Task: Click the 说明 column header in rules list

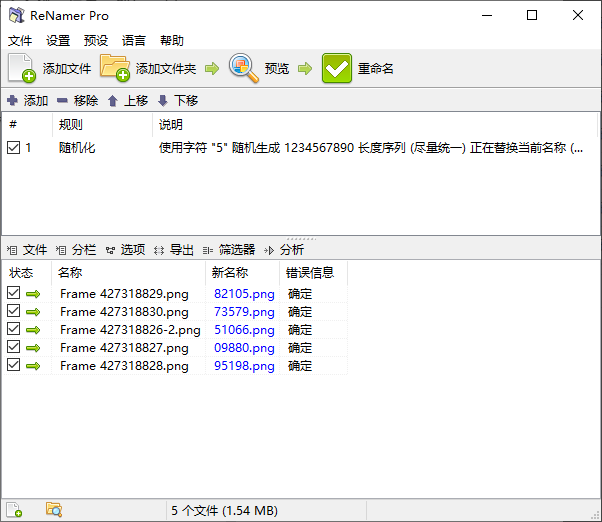Action: 171,125
